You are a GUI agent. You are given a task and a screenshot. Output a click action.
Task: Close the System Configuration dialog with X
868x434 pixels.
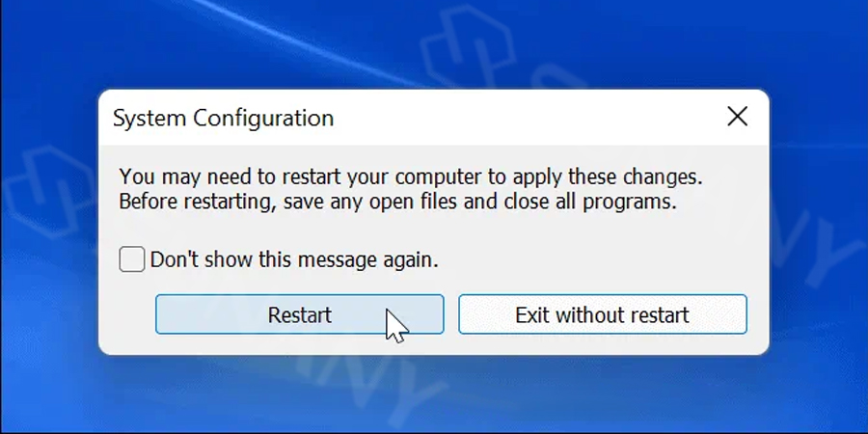tap(738, 117)
